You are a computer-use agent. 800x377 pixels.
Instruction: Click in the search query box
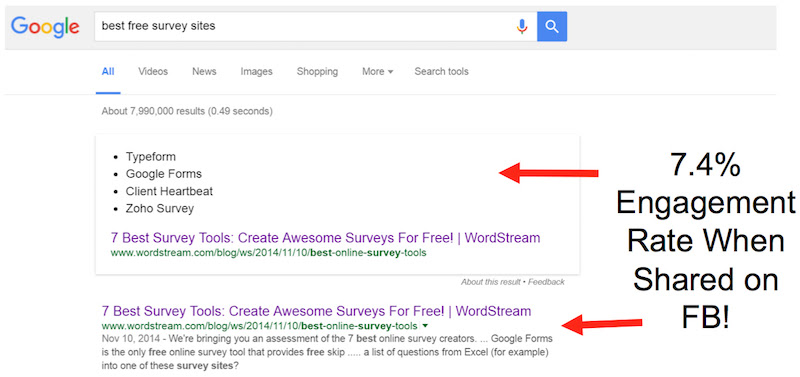(x=306, y=26)
